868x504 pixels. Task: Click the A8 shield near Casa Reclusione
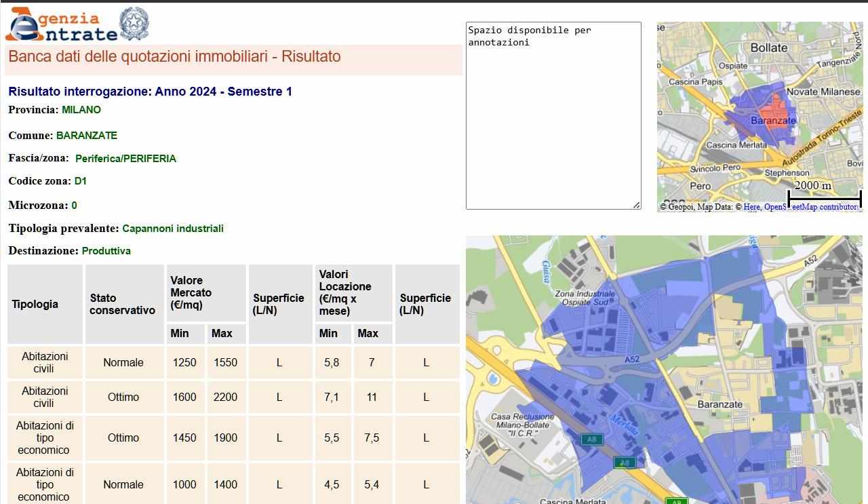(592, 440)
